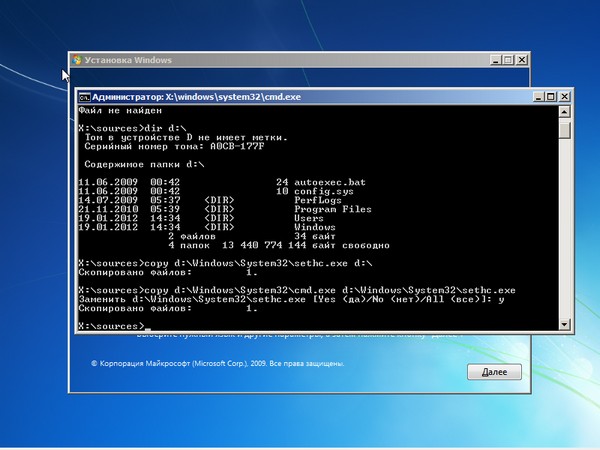Click the X:\sources> prompt at the bottom
The width and height of the screenshot is (600, 450).
(x=110, y=326)
